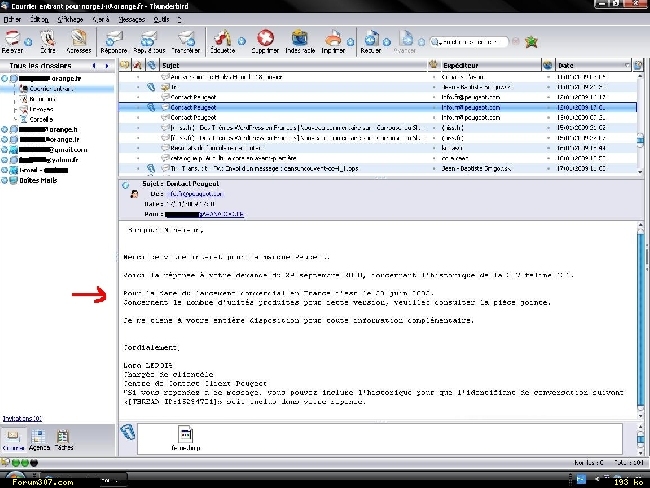The width and height of the screenshot is (650, 488).
Task: Open the Fichier menu
Action: coord(12,19)
